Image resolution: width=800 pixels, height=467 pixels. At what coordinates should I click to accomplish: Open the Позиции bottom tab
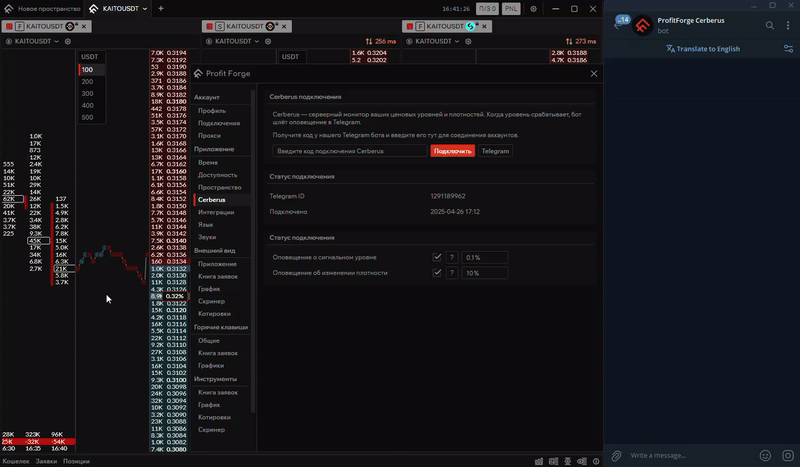click(x=76, y=461)
